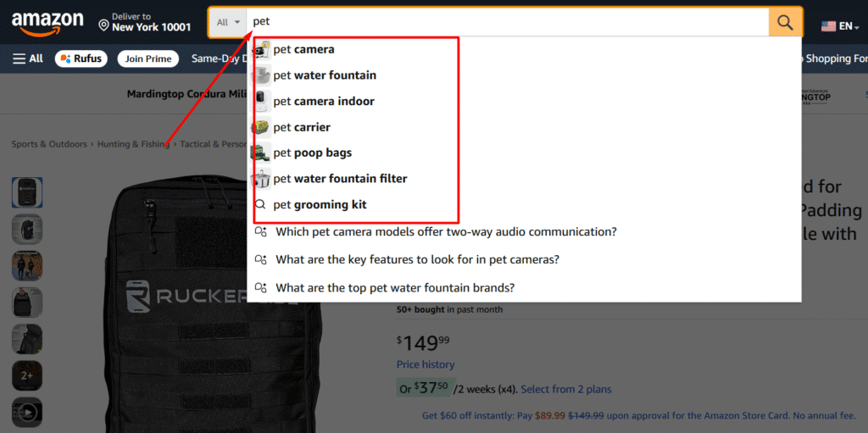Choose the pet water fountain suggestion

(325, 75)
